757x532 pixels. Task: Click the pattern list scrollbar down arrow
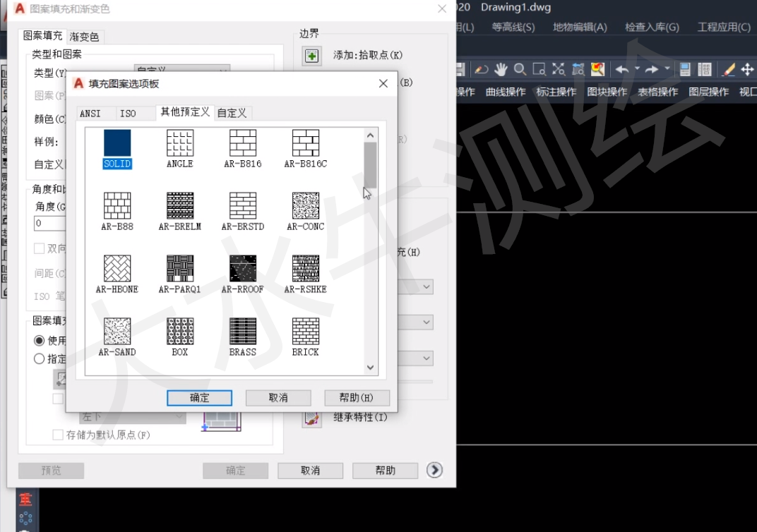click(x=370, y=367)
